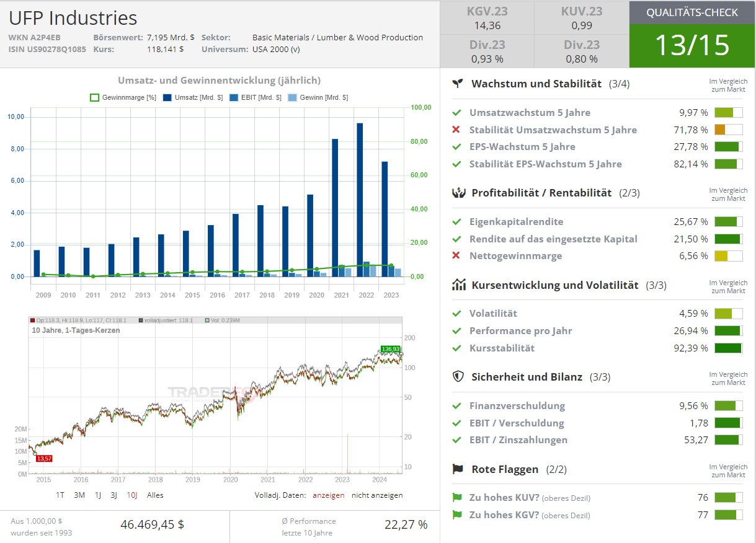Viewport: 756px width, 543px height.
Task: Select the 3M time range
Action: [x=79, y=495]
